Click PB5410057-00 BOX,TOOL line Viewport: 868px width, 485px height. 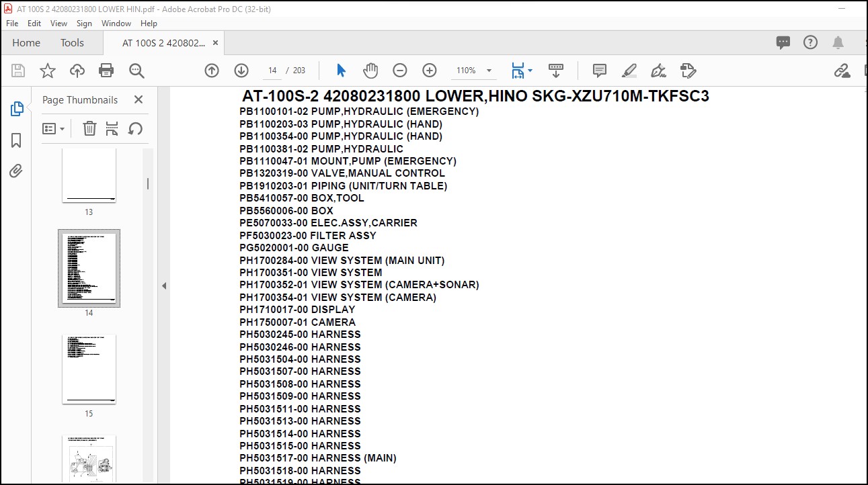point(302,198)
